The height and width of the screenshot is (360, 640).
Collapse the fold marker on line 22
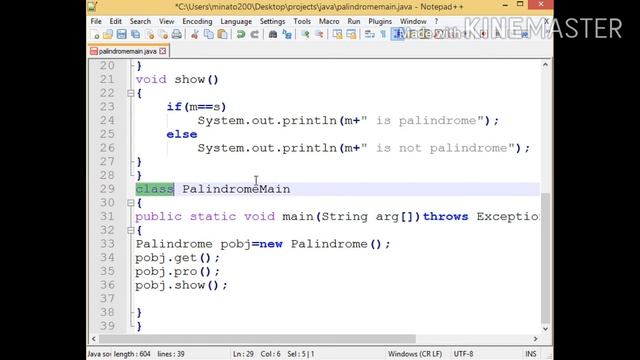pos(131,93)
